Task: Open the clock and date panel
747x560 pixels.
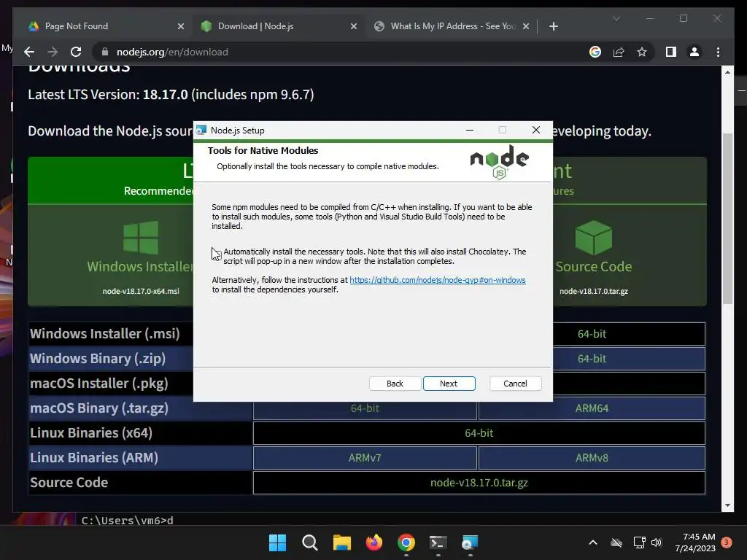Action: click(x=695, y=542)
